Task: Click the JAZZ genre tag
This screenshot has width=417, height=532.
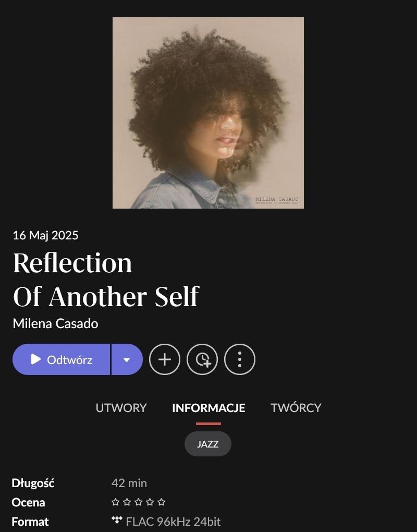Action: pyautogui.click(x=208, y=444)
